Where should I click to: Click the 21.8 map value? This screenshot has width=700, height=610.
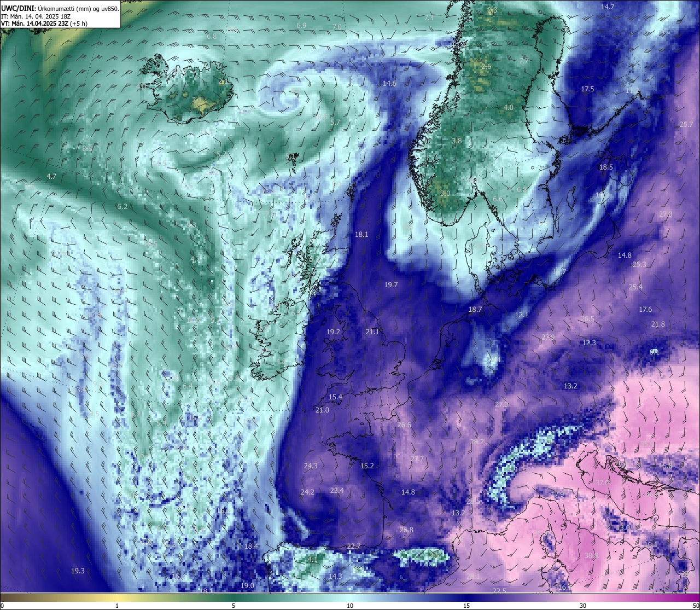click(658, 324)
